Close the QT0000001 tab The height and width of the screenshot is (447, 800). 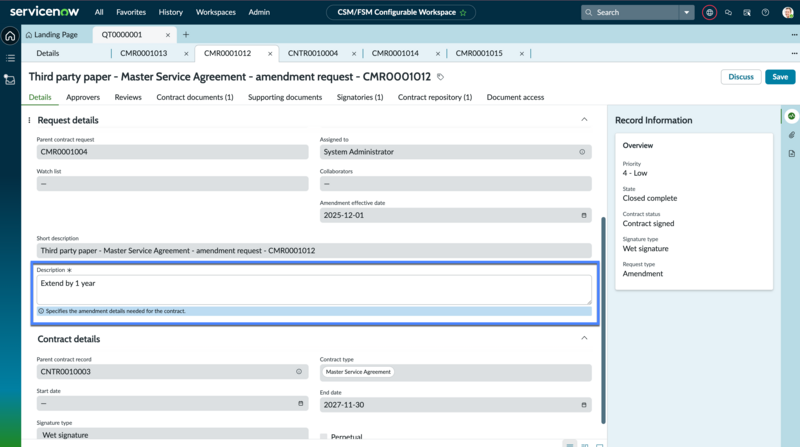pyautogui.click(x=168, y=35)
